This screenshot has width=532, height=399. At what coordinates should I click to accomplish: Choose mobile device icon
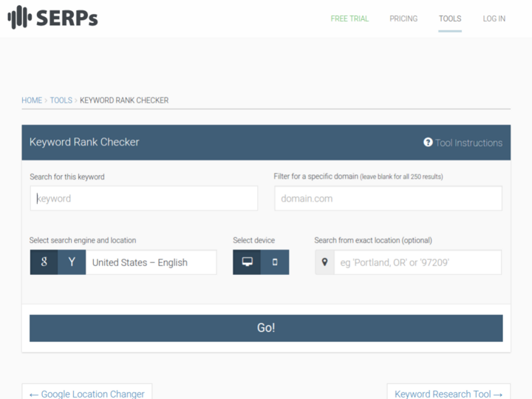(x=275, y=262)
